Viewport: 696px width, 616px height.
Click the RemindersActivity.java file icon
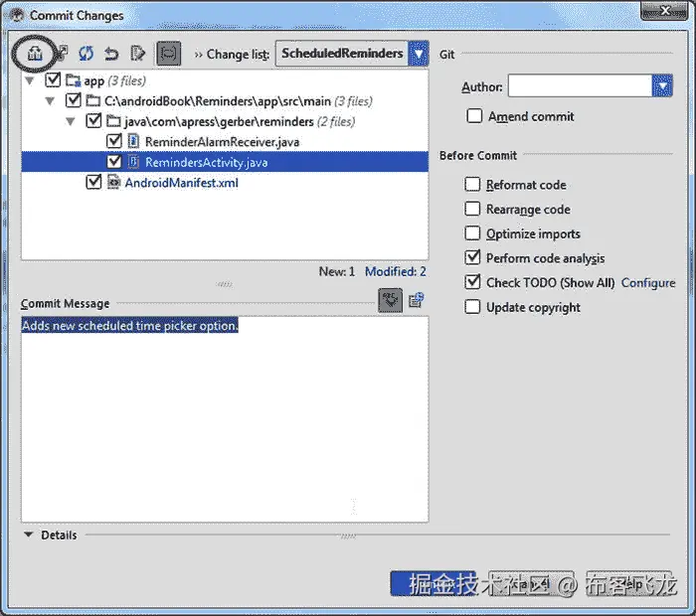[x=133, y=162]
